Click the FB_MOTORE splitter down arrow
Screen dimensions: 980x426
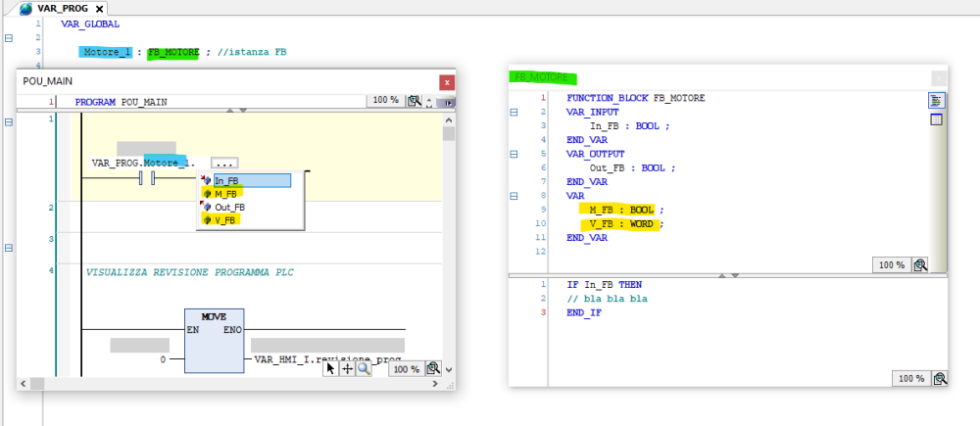tap(735, 275)
